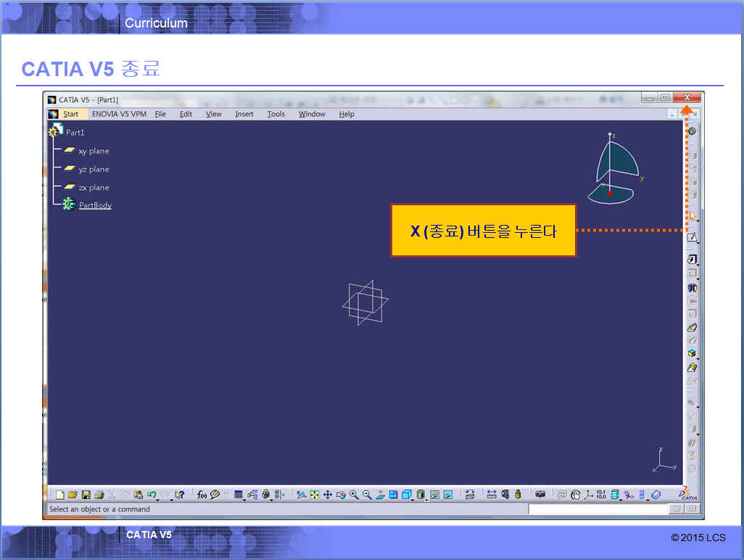Expand the Quick View isometric dropdown arrow
The width and height of the screenshot is (744, 560).
pyautogui.click(x=413, y=499)
